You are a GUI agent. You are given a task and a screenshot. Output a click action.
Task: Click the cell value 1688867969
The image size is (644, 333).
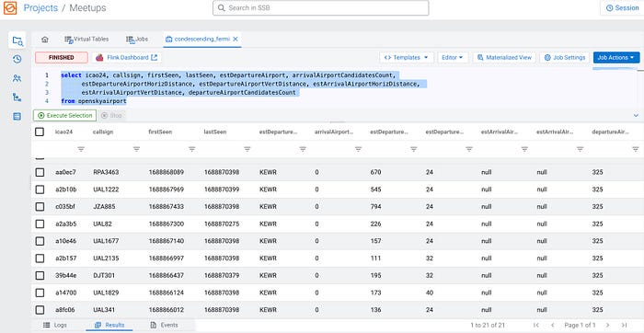coord(167,189)
